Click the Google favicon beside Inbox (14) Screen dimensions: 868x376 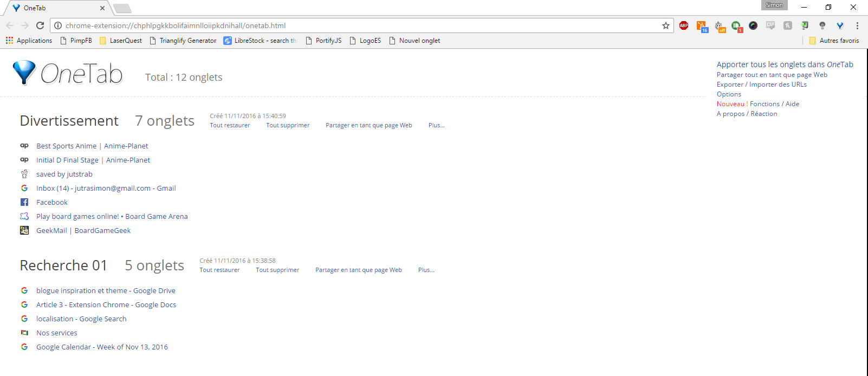pos(24,188)
